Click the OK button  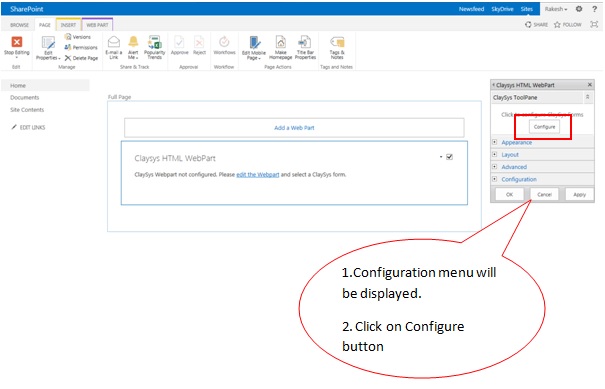(x=509, y=194)
